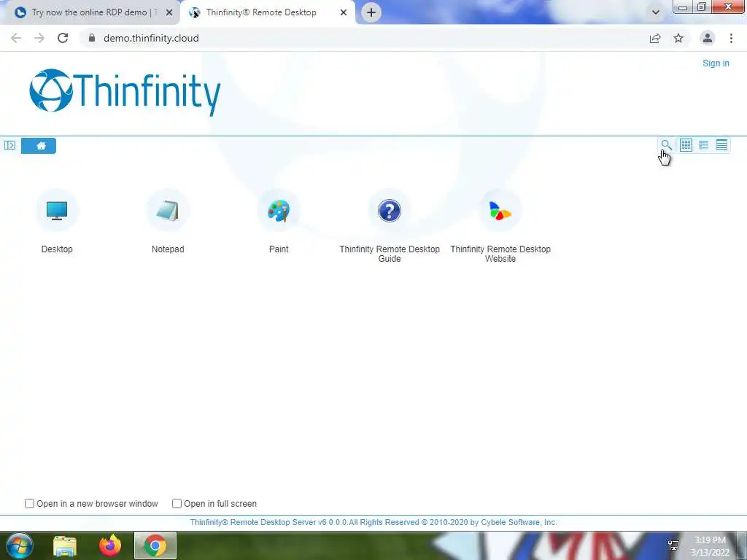Open the tab search dropdown arrow
Viewport: 747px width, 560px height.
pos(656,12)
